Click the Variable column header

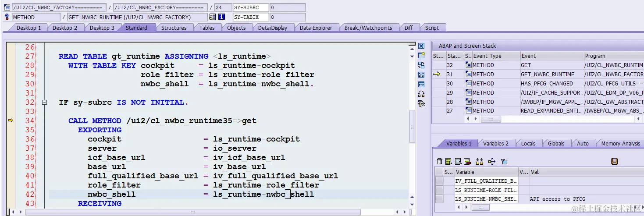click(x=486, y=172)
